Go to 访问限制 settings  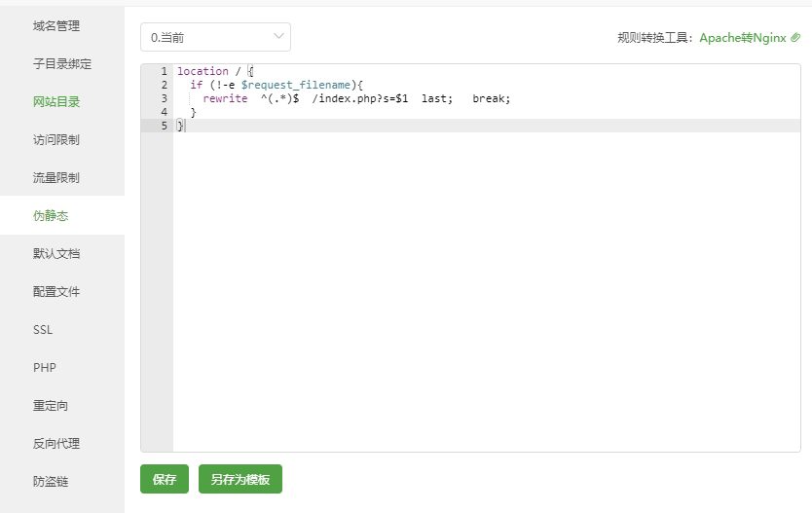(x=55, y=140)
